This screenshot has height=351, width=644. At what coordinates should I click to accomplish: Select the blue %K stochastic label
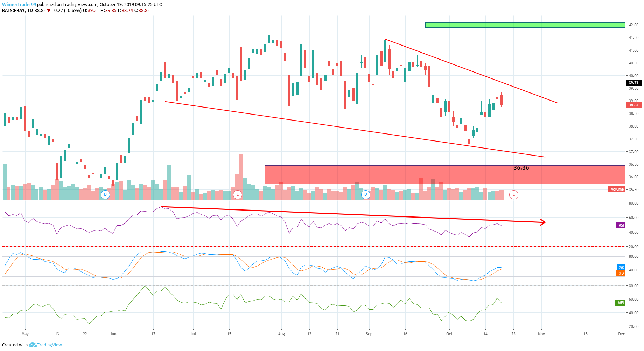pyautogui.click(x=621, y=267)
